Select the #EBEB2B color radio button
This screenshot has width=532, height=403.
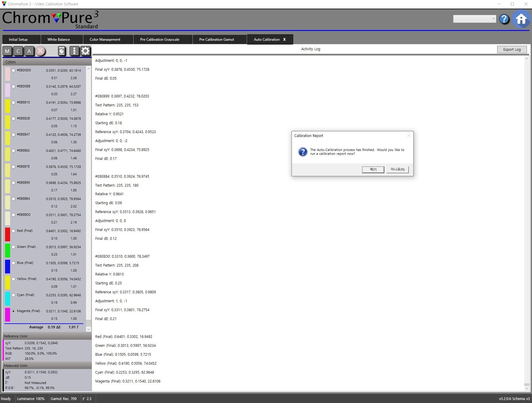click(13, 119)
